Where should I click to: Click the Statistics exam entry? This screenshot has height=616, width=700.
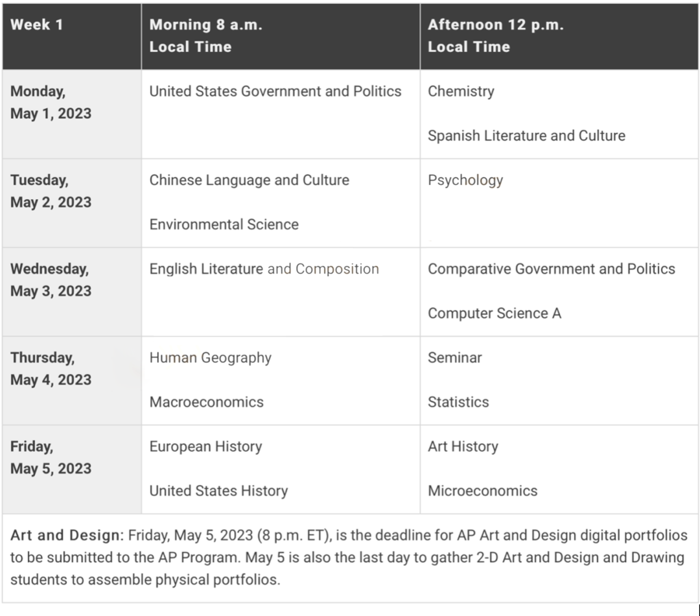click(458, 402)
